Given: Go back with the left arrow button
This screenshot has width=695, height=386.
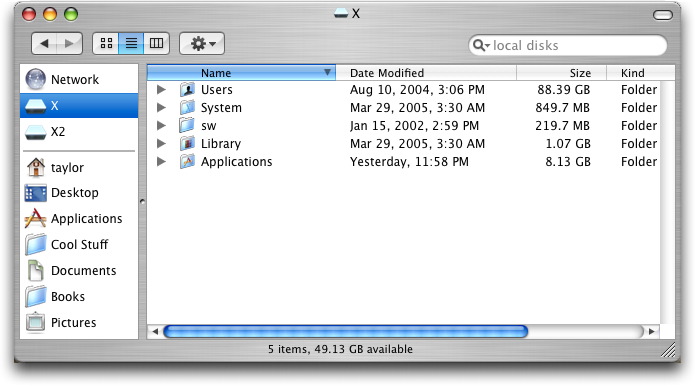Looking at the screenshot, I should click(44, 43).
